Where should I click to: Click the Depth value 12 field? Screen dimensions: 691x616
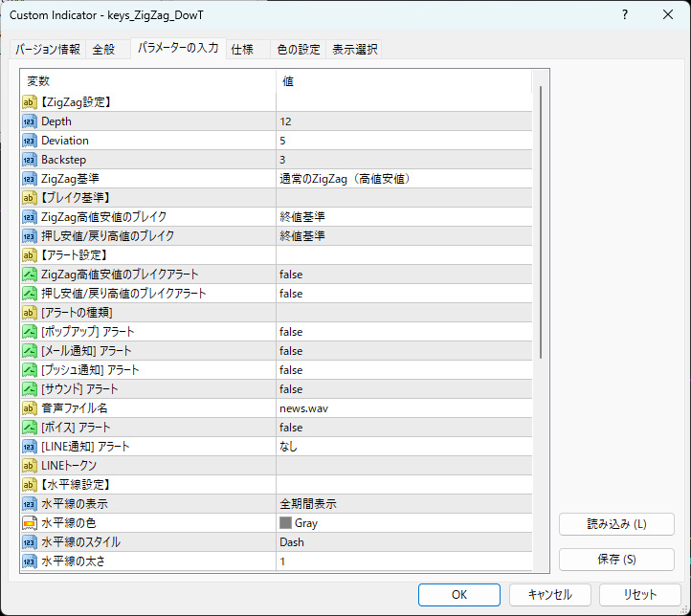404,121
